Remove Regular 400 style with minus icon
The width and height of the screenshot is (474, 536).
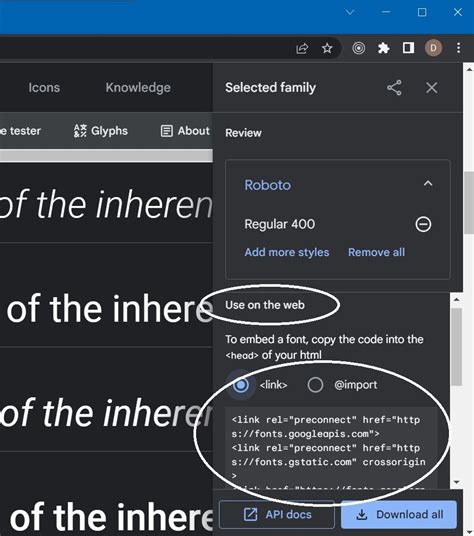tap(423, 224)
